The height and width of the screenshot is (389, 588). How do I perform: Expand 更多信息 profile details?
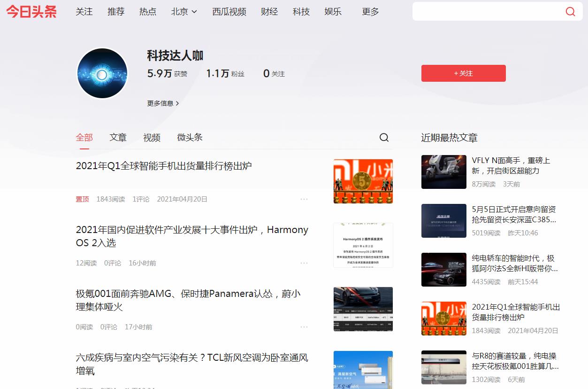(x=163, y=103)
